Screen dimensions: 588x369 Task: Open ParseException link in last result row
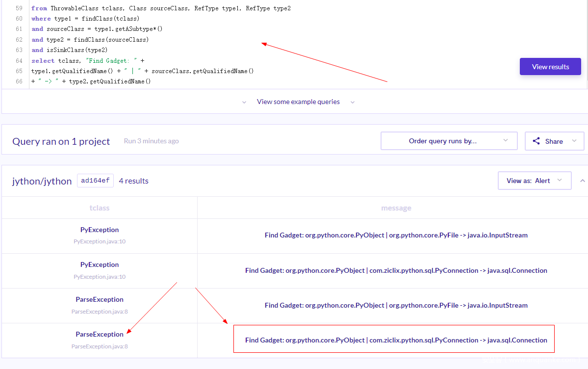100,334
